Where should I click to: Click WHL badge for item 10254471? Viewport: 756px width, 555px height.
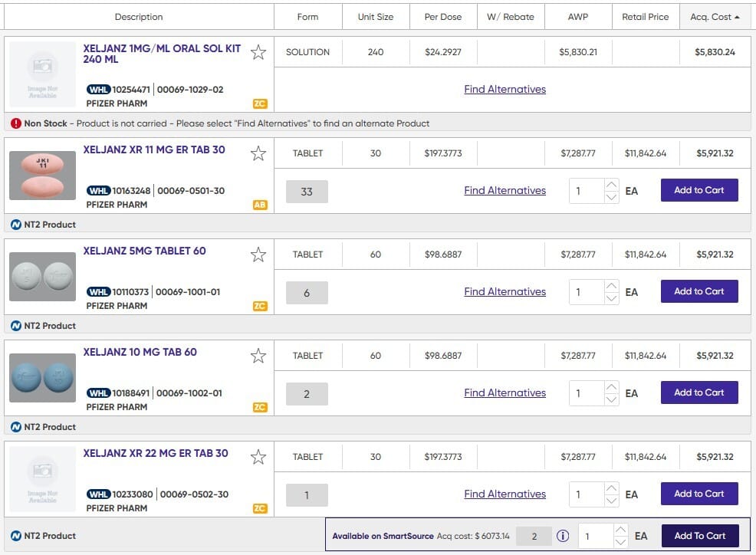coord(98,90)
